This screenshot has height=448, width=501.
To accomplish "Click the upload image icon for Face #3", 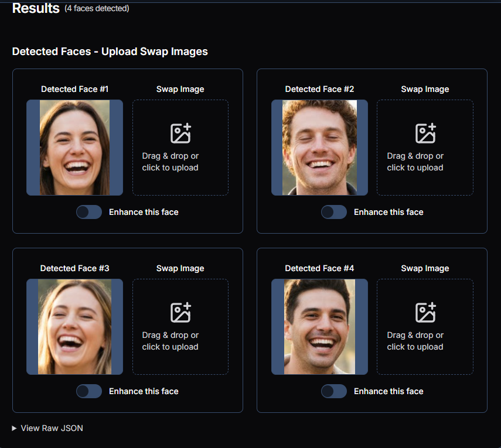I will click(x=180, y=313).
